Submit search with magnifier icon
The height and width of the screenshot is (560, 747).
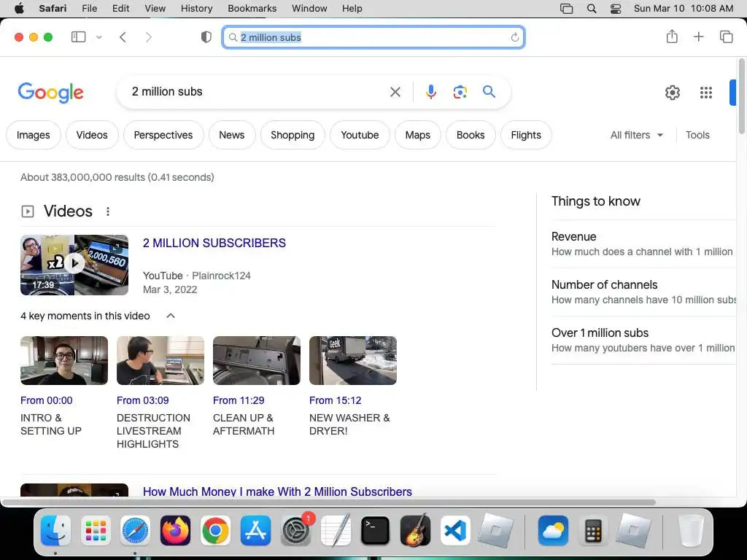pos(489,91)
